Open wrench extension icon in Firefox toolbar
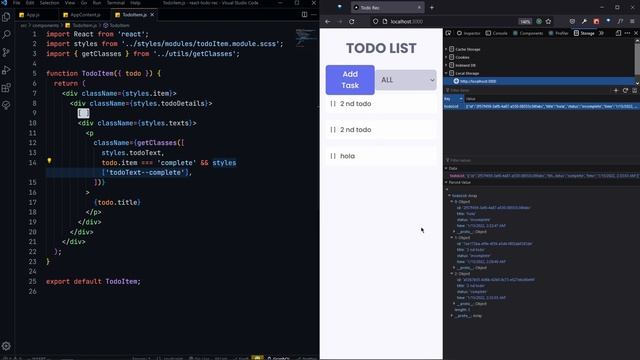 tap(584, 21)
